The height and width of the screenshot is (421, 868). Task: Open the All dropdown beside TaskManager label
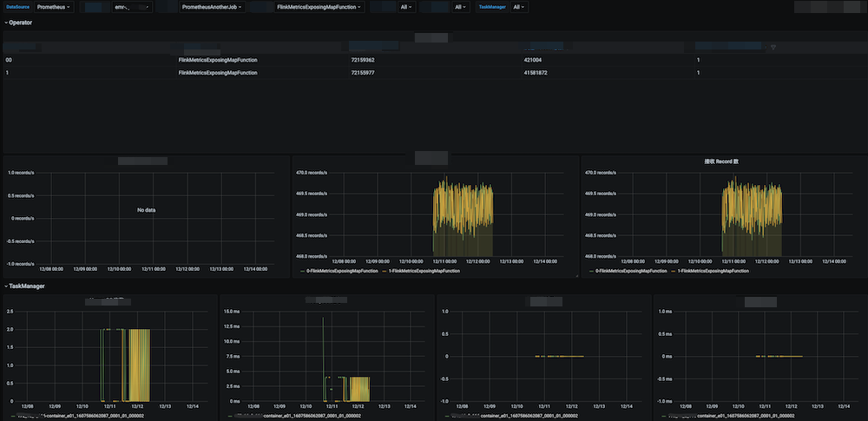click(518, 7)
